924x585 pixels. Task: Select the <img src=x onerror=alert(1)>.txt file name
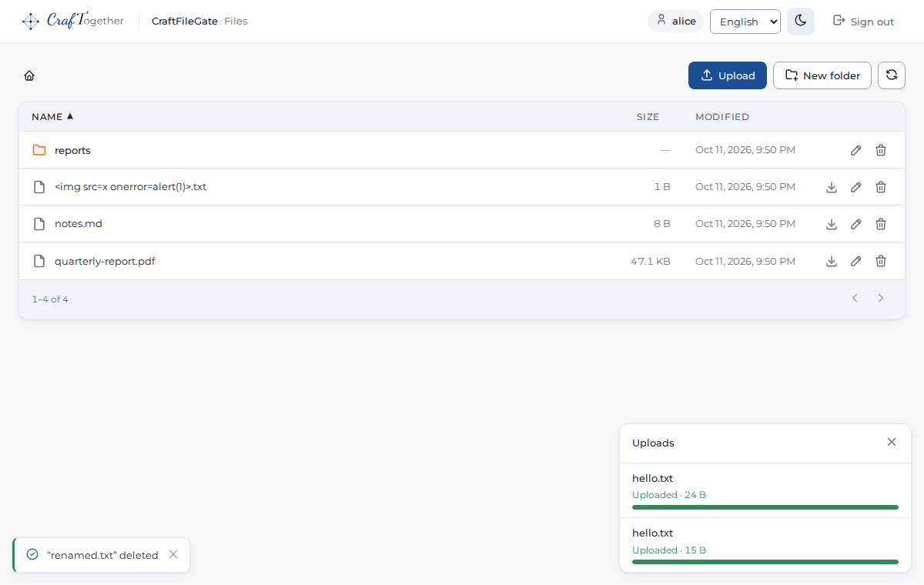coord(130,187)
